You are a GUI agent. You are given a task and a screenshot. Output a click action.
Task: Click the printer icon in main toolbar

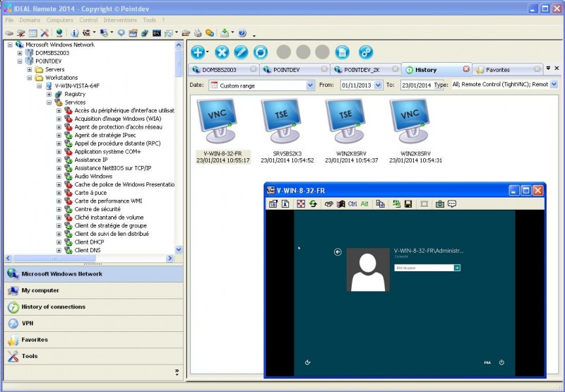coord(198,33)
